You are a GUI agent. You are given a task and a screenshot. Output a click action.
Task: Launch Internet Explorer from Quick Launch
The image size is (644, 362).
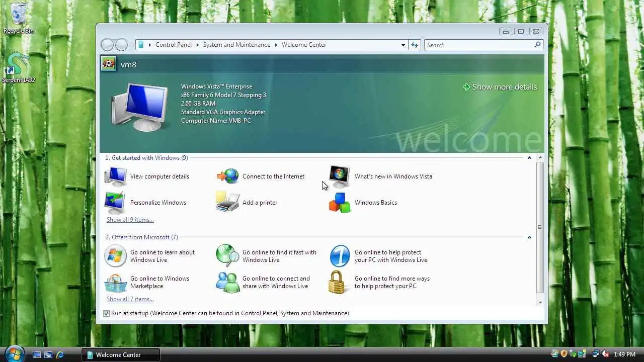click(60, 354)
